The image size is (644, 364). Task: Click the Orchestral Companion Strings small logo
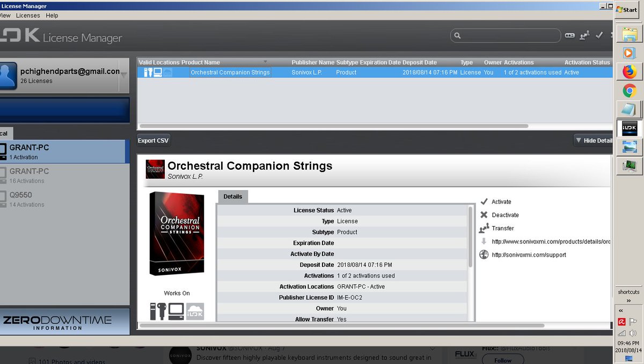(x=155, y=169)
